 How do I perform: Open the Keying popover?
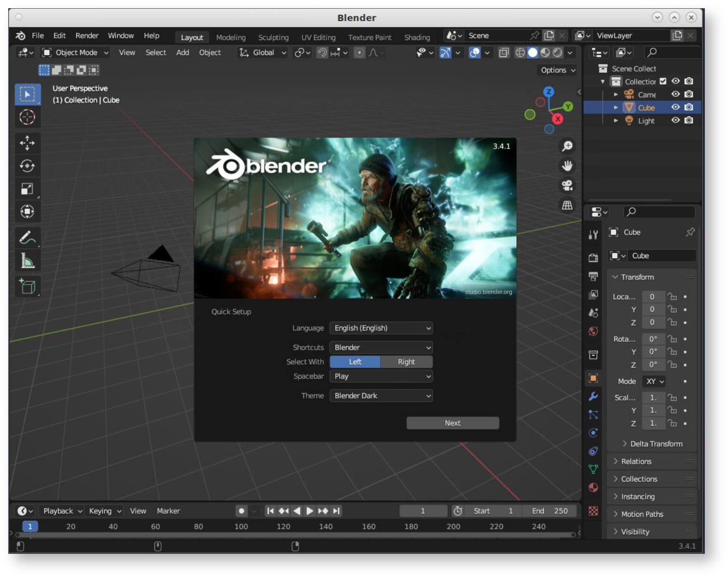[105, 511]
